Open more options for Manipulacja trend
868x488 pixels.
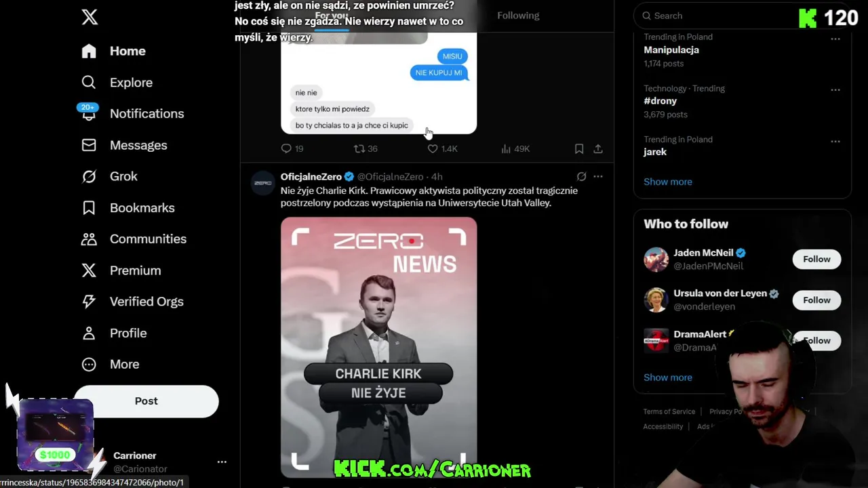point(835,39)
